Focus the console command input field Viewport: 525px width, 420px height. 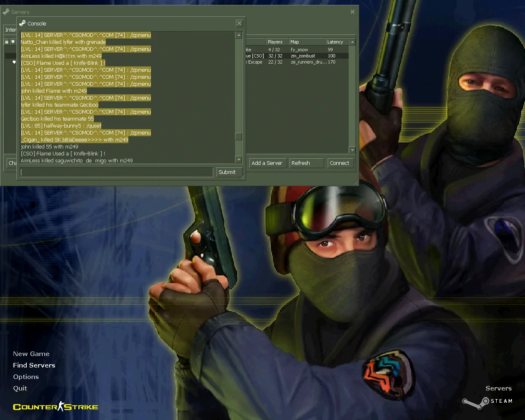(x=116, y=172)
